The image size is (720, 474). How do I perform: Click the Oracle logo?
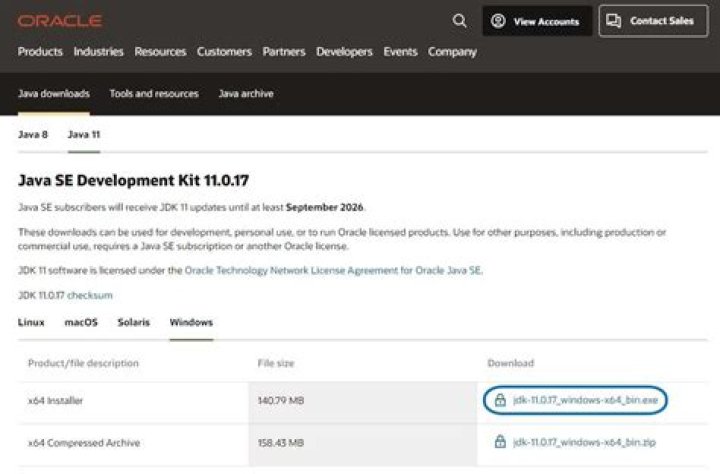(60, 21)
